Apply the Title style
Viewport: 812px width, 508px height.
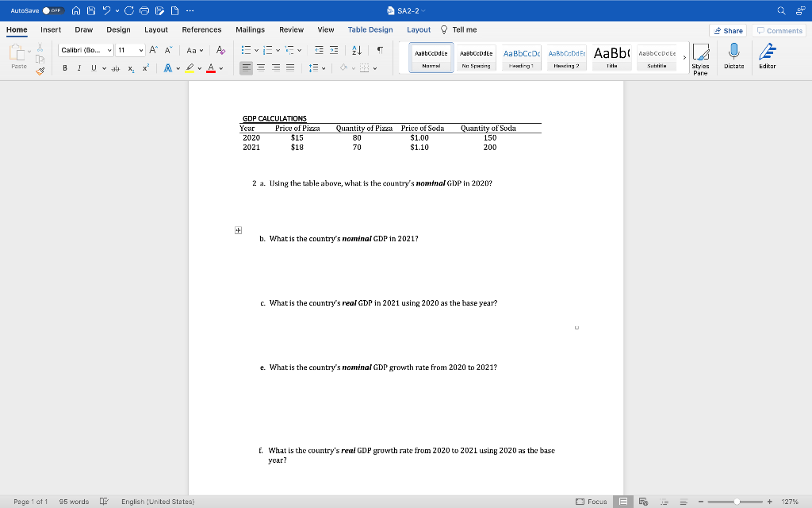611,57
